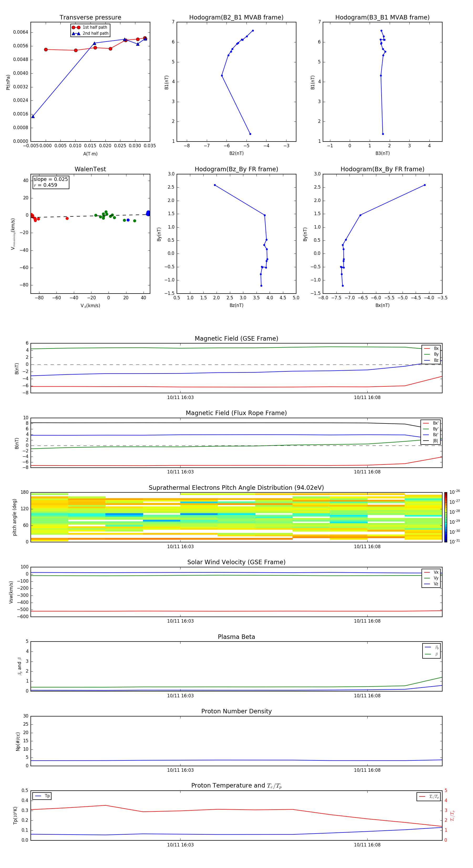Click the |B| entry in the Flux Rope legend
This screenshot has height=868, width=473.
pyautogui.click(x=431, y=440)
